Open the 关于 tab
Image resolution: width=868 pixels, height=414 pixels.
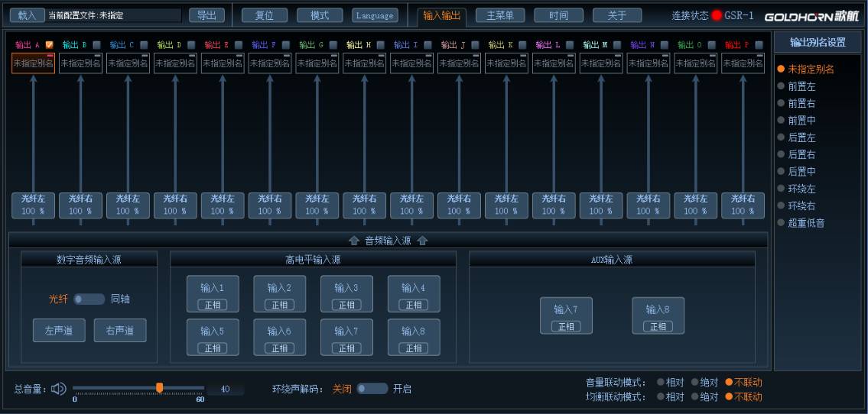click(617, 15)
